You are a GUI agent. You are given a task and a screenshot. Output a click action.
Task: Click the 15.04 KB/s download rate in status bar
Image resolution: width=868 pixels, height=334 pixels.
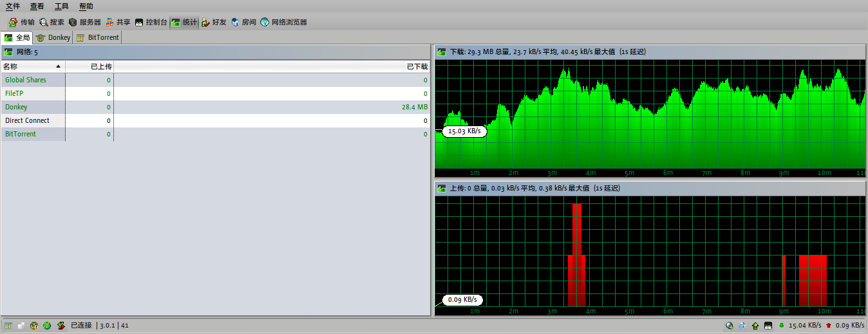(805, 326)
